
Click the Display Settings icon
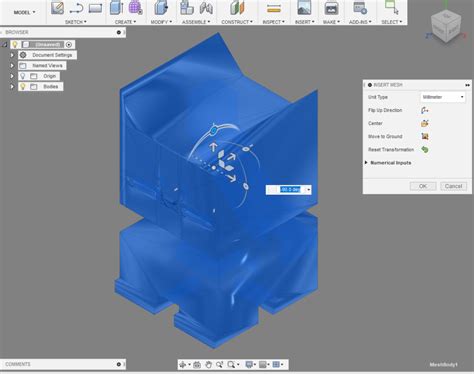[x=249, y=365]
